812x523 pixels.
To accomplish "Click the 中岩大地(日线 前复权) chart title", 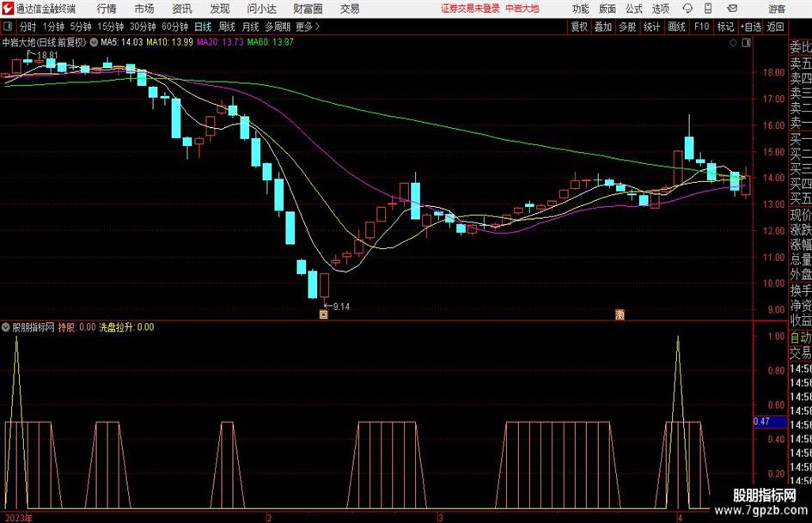I will point(45,42).
